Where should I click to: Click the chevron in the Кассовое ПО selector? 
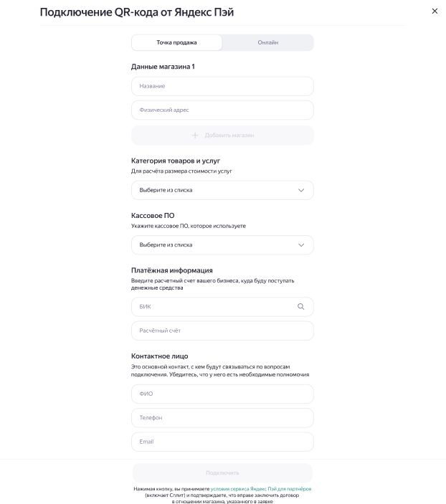[301, 244]
